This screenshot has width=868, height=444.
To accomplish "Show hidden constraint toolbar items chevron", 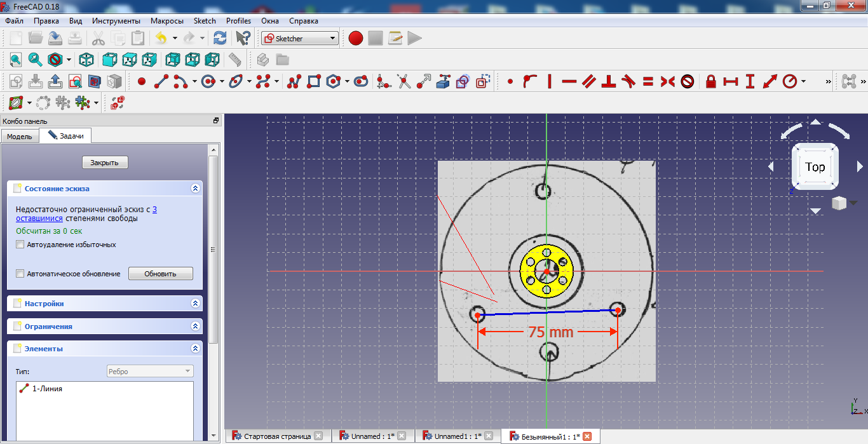I will (x=828, y=81).
